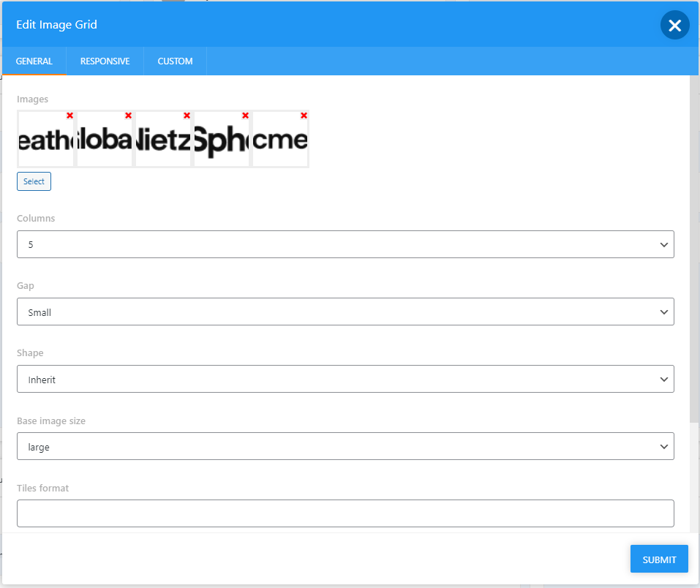
Task: Select the 'cme' logo thumbnail
Action: pos(280,139)
